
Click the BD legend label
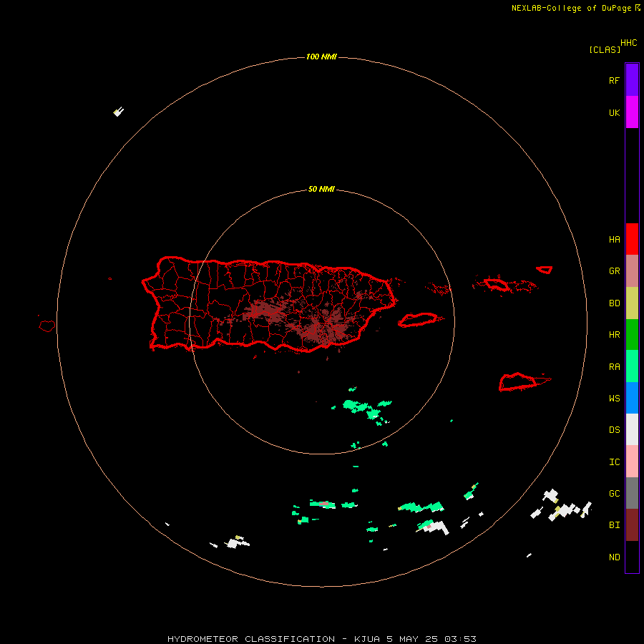coord(614,303)
